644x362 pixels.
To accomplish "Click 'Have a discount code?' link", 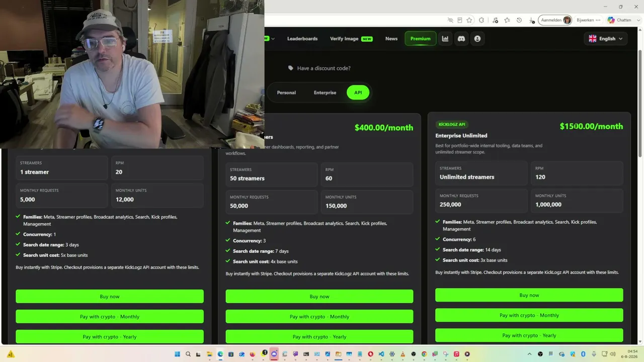I will pos(324,68).
